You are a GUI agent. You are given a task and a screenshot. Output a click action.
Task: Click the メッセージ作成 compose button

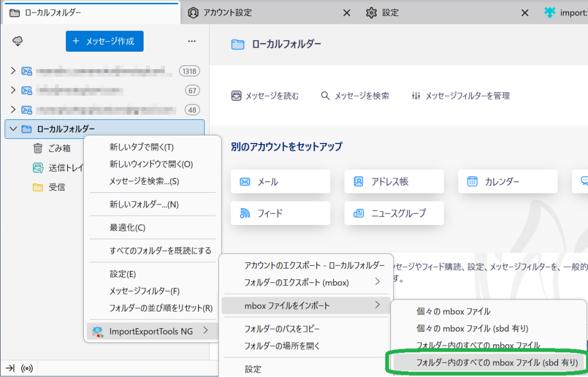point(105,41)
